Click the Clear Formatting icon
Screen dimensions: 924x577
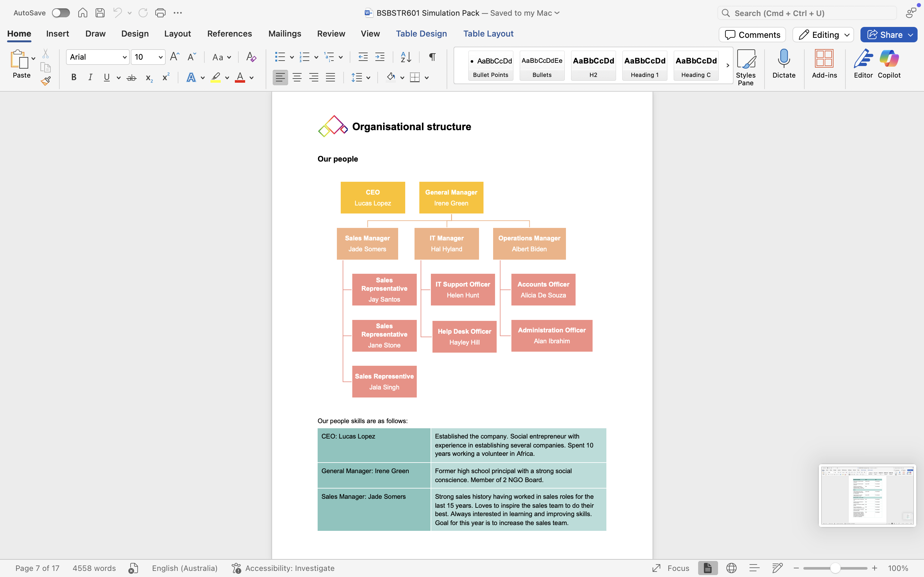[251, 57]
